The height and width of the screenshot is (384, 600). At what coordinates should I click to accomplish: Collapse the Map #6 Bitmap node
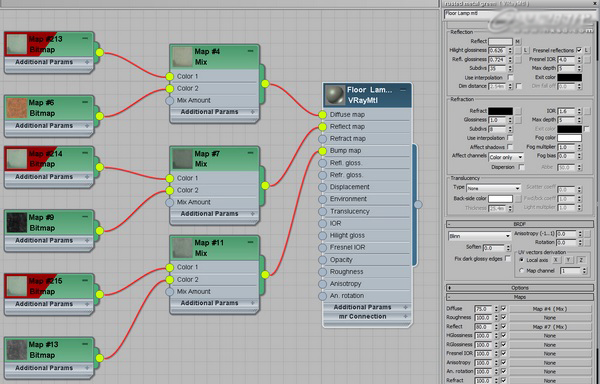point(85,102)
